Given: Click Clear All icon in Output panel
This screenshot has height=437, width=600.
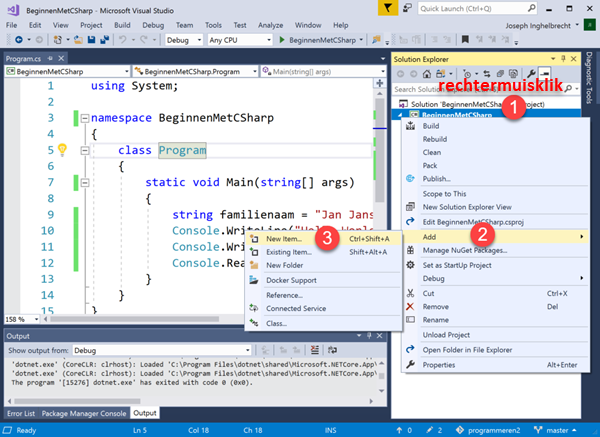Looking at the screenshot, I should click(x=315, y=350).
